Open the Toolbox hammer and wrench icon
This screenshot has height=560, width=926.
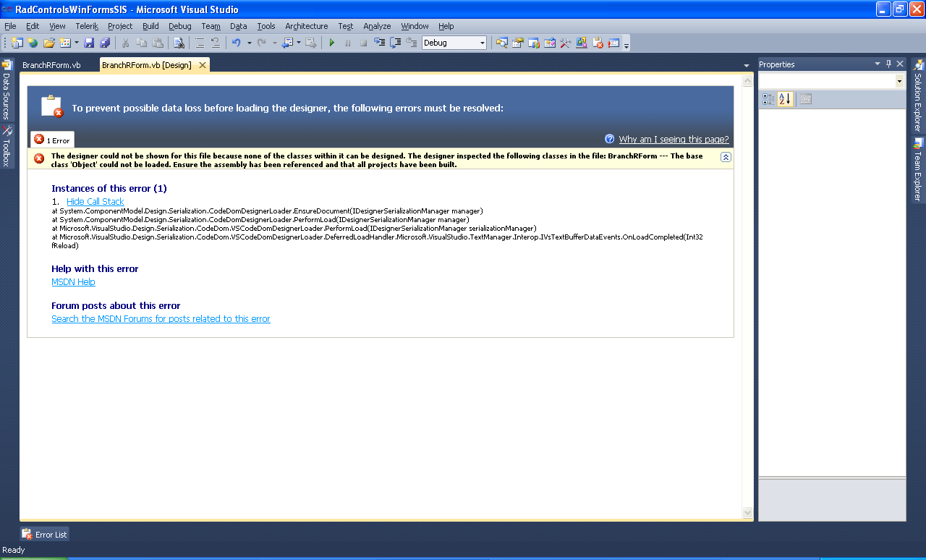coord(565,43)
